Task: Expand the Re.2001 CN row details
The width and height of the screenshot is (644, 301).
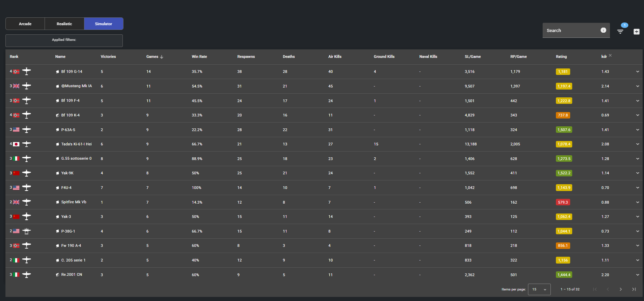Action: 638,275
